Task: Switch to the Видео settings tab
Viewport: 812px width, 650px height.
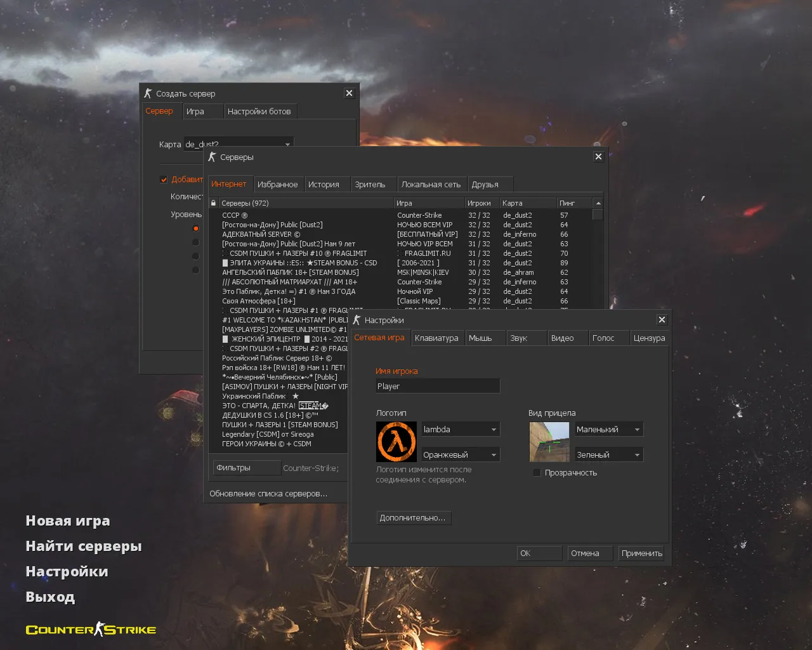Action: point(566,338)
